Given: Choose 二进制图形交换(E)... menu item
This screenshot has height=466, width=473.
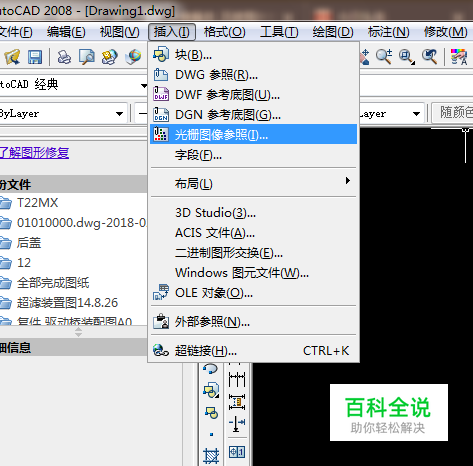Looking at the screenshot, I should [x=253, y=253].
